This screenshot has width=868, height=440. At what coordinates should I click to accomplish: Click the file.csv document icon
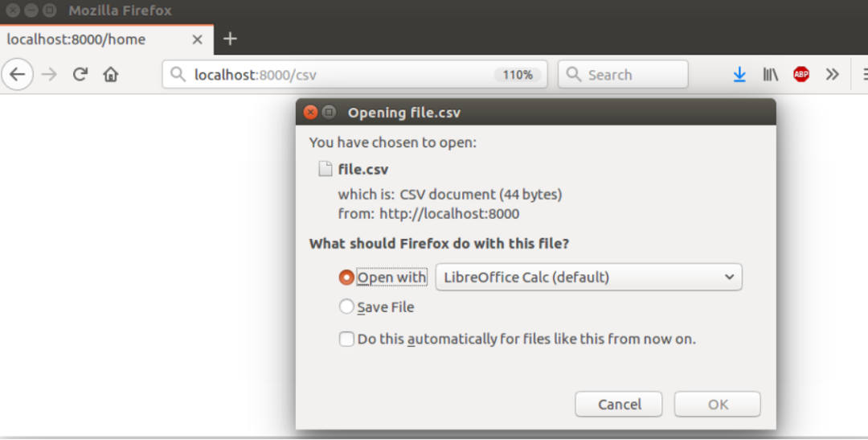point(325,169)
